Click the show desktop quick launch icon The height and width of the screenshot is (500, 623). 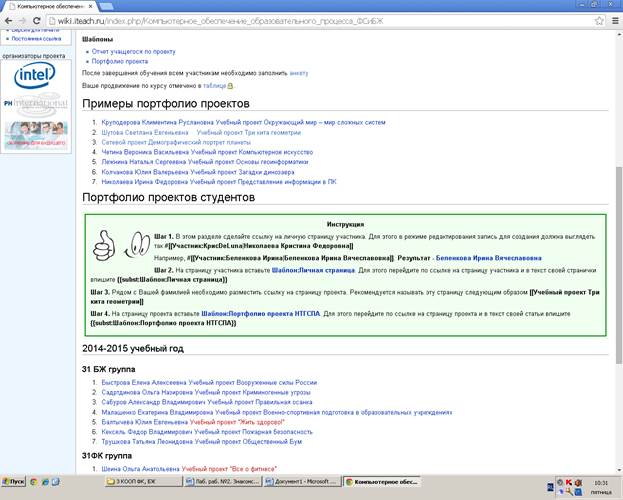(x=56, y=482)
